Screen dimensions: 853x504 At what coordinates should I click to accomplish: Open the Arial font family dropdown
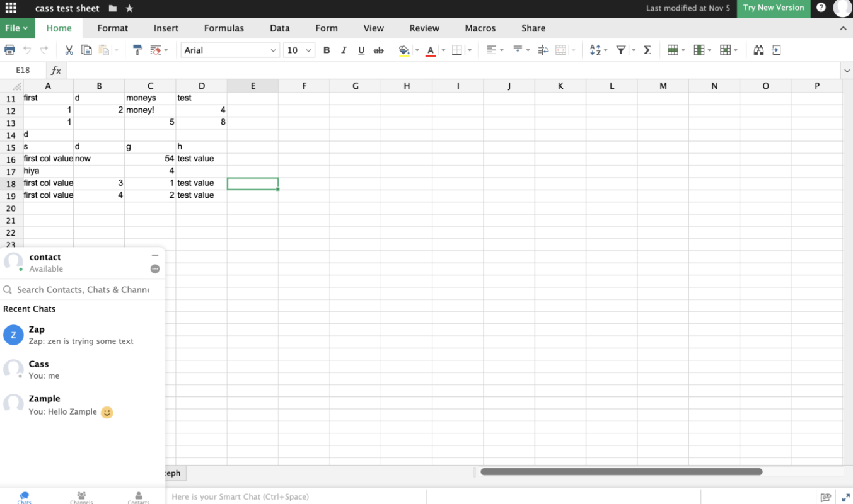coord(230,50)
